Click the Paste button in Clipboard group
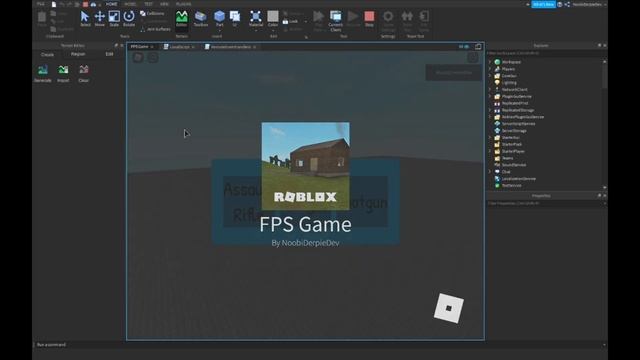Image resolution: width=640 pixels, height=360 pixels. click(42, 19)
